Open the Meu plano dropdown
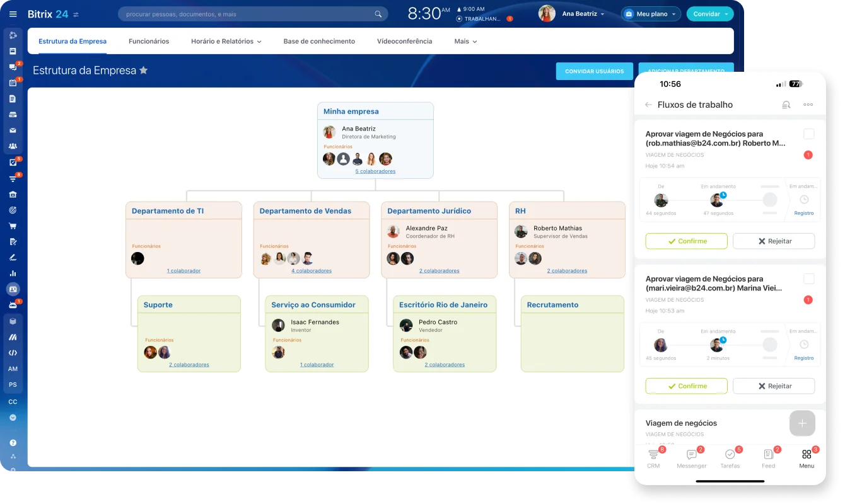The height and width of the screenshot is (504, 845). point(651,14)
